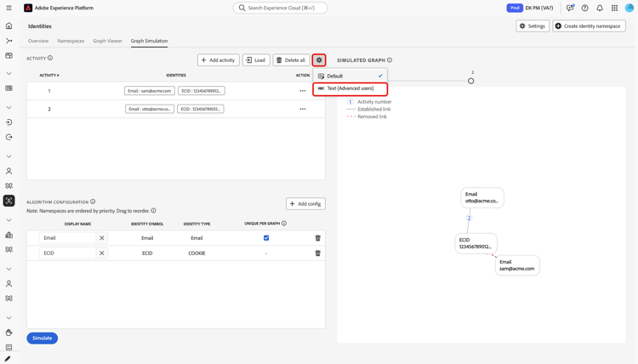The height and width of the screenshot is (364, 638).
Task: Click the Algorithm Configuration info icon
Action: click(x=93, y=202)
